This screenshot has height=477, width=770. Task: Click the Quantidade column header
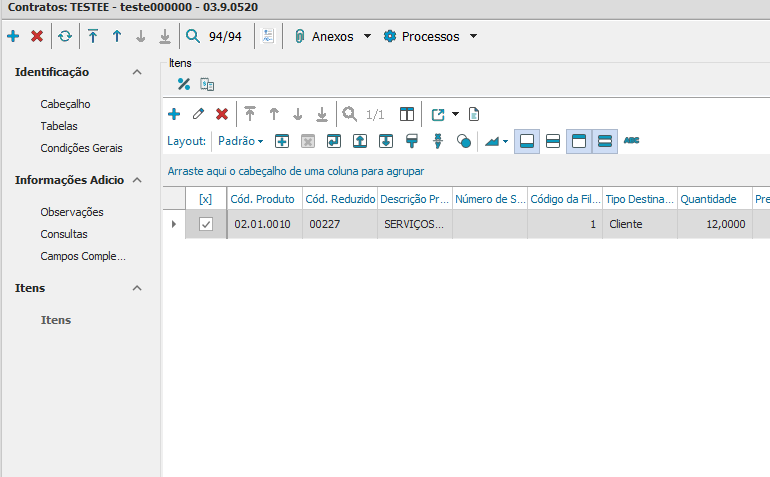click(708, 199)
